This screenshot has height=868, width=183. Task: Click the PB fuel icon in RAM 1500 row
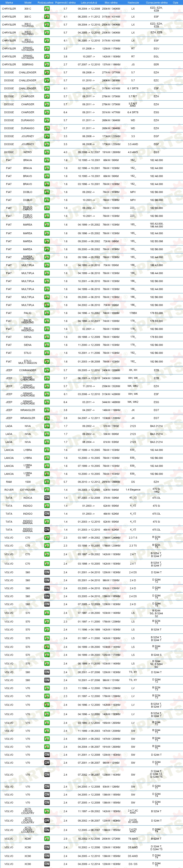point(47,482)
